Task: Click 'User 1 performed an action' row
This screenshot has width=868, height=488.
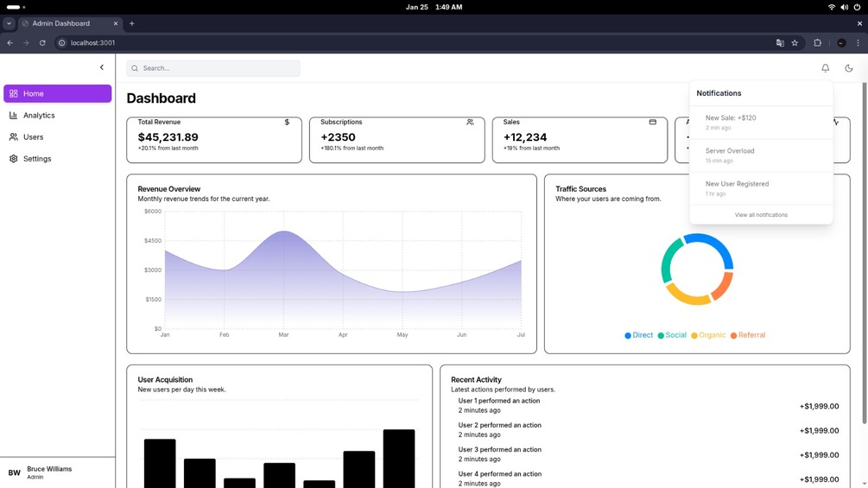Action: [645, 406]
